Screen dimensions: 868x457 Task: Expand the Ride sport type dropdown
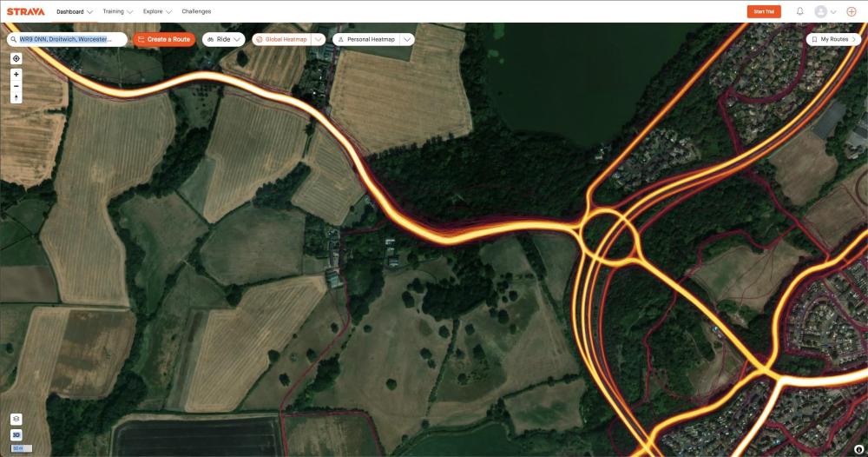point(224,39)
